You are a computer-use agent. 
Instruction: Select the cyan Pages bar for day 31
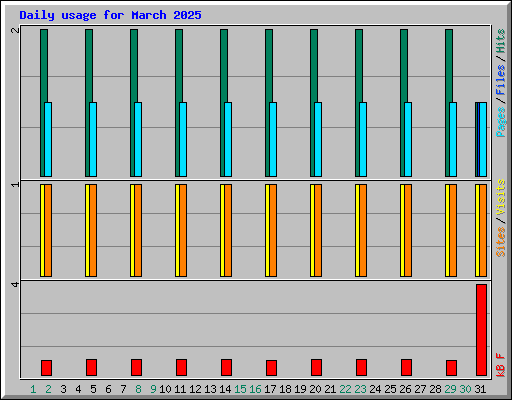[x=483, y=139]
